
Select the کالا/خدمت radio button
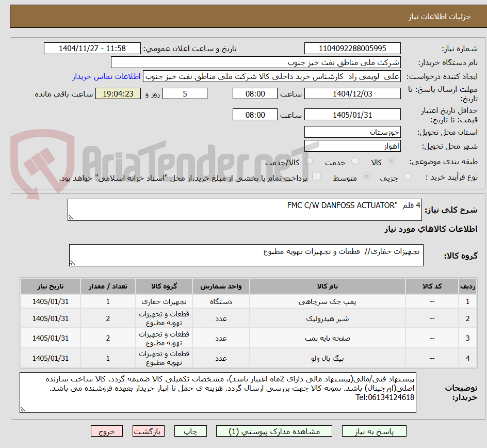point(309,161)
